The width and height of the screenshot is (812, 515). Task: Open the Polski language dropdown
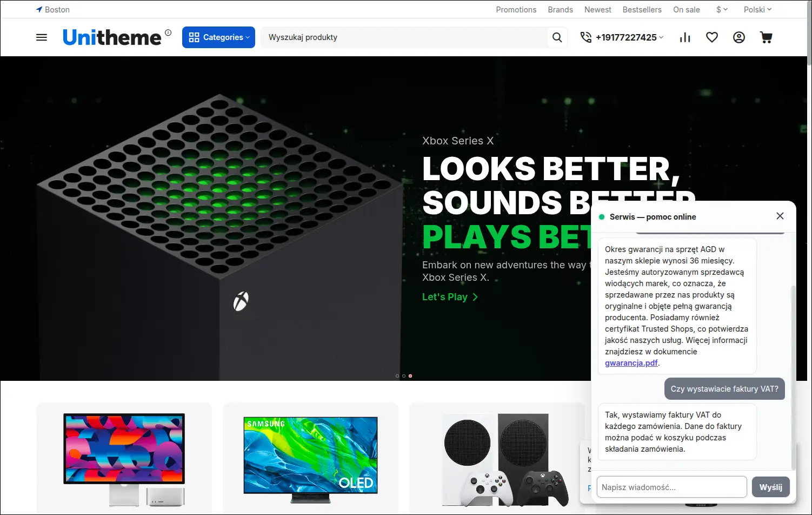[758, 10]
